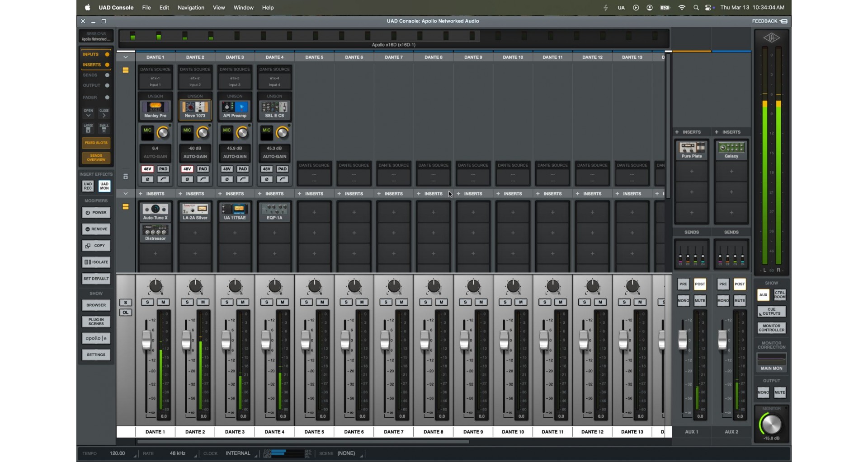Open the Edit menu
Viewport: 868px width, 462px height.
coord(164,8)
